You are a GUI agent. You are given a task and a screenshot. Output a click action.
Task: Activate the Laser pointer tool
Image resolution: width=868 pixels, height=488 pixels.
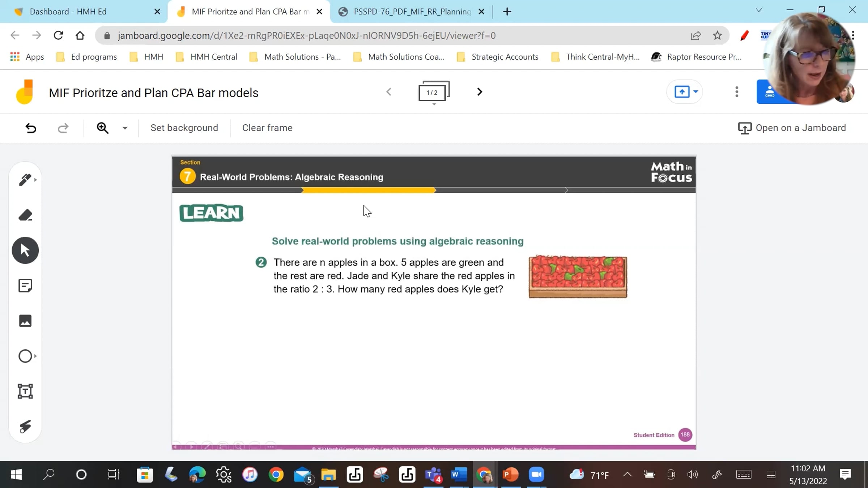(25, 427)
